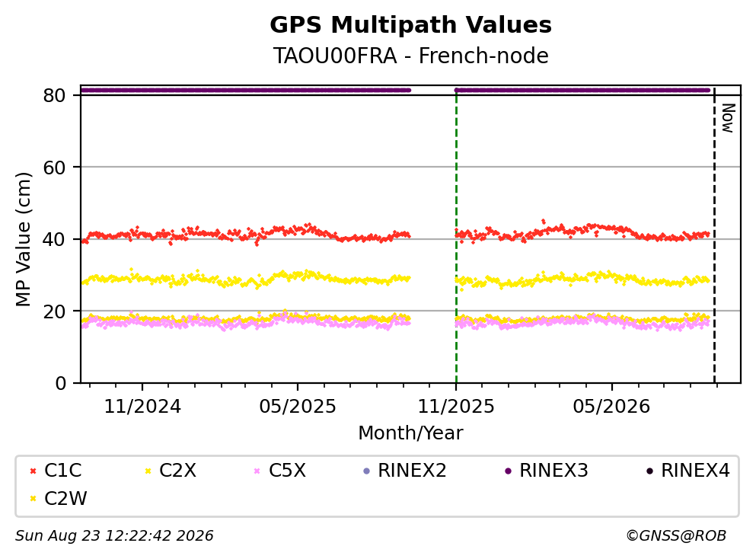756x559 pixels.
Task: Click the C2X yellow legend marker
Action: pyautogui.click(x=148, y=471)
